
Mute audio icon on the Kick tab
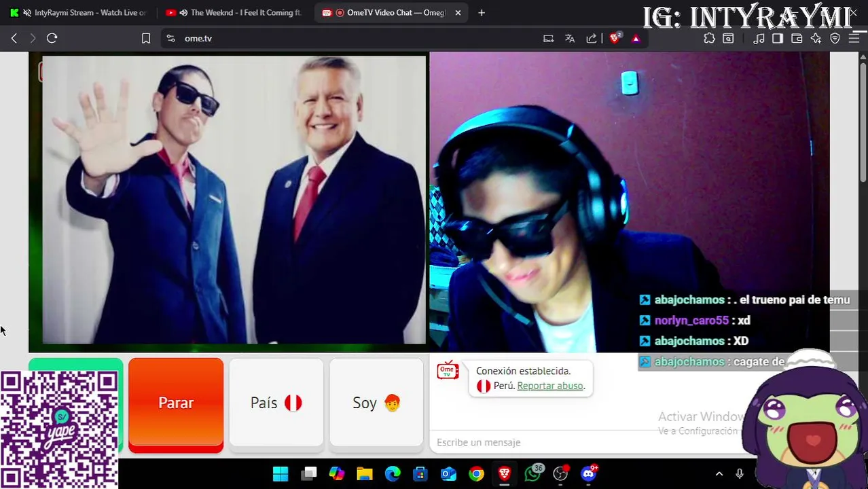(x=27, y=13)
